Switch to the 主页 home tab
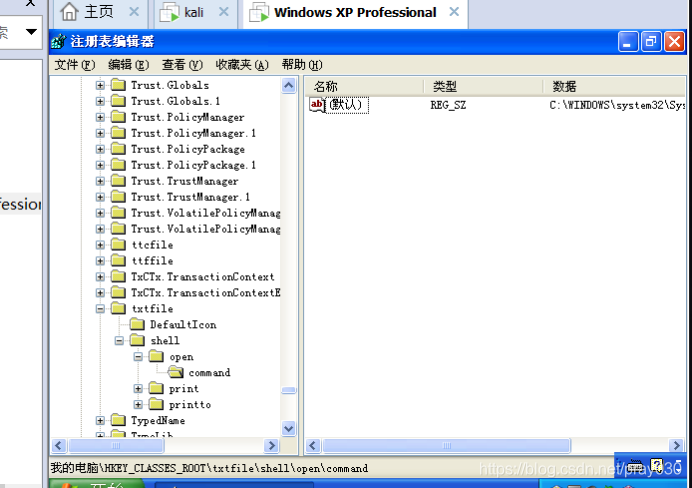The width and height of the screenshot is (692, 488). (x=99, y=12)
